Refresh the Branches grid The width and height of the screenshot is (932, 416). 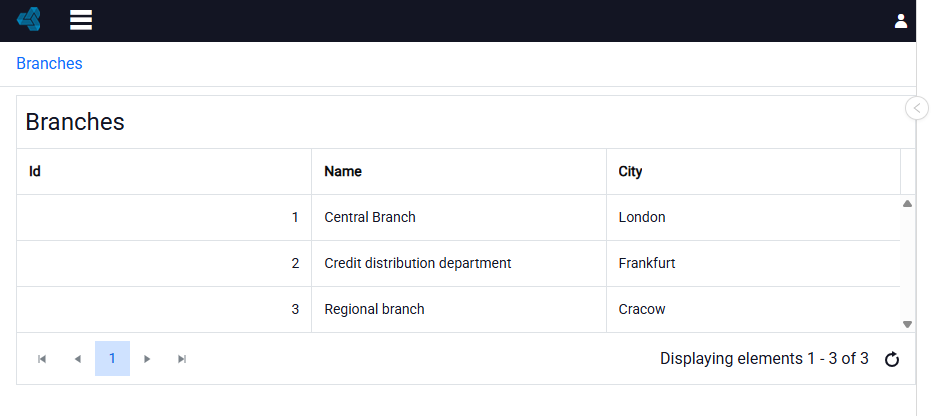[892, 359]
